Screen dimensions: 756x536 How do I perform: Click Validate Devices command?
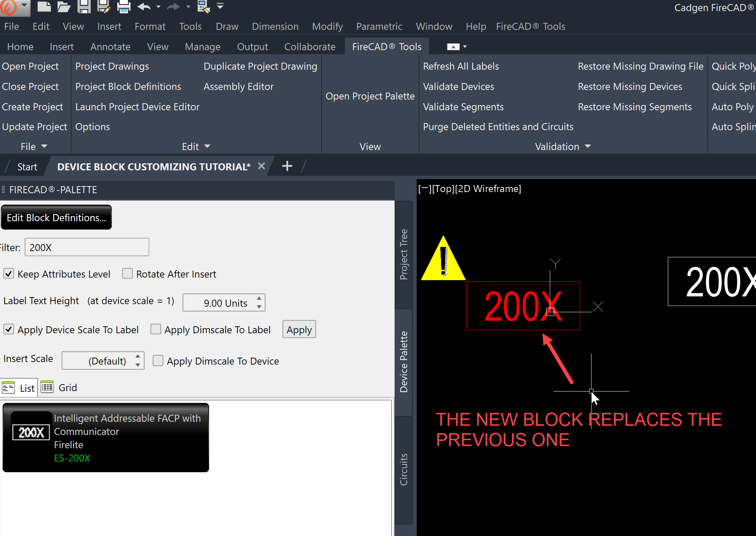click(458, 87)
